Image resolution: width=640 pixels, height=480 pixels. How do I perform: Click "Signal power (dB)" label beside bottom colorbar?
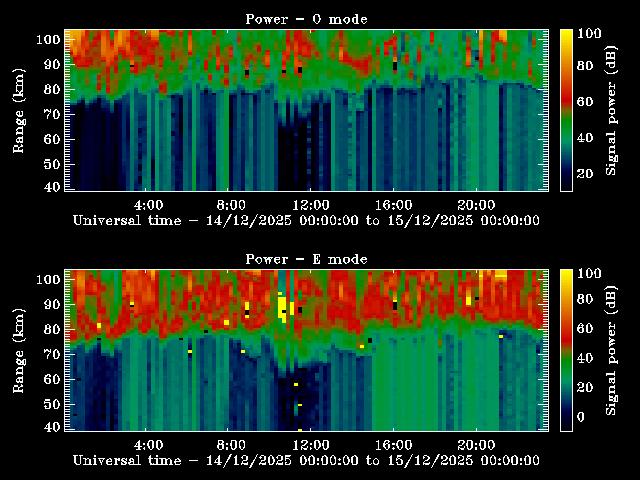pyautogui.click(x=611, y=350)
